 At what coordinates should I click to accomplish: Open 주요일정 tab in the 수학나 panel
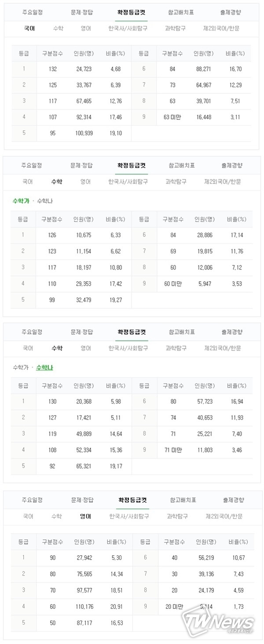pos(32,332)
